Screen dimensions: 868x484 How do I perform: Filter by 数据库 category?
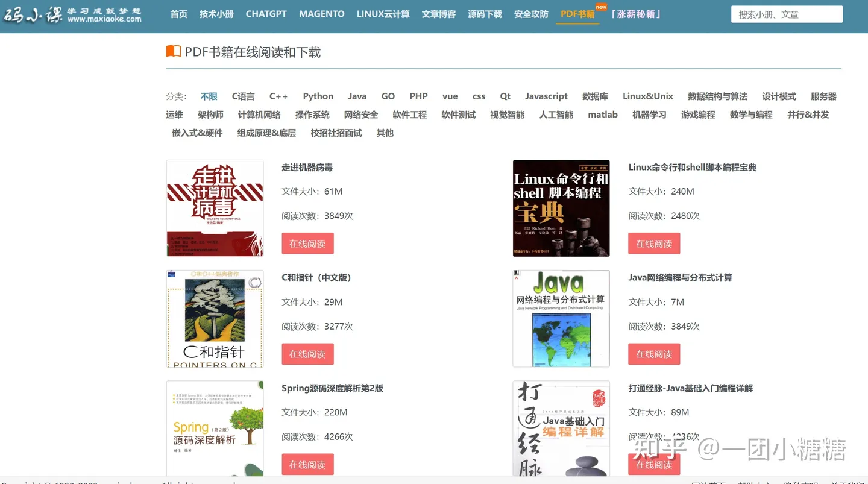[596, 96]
